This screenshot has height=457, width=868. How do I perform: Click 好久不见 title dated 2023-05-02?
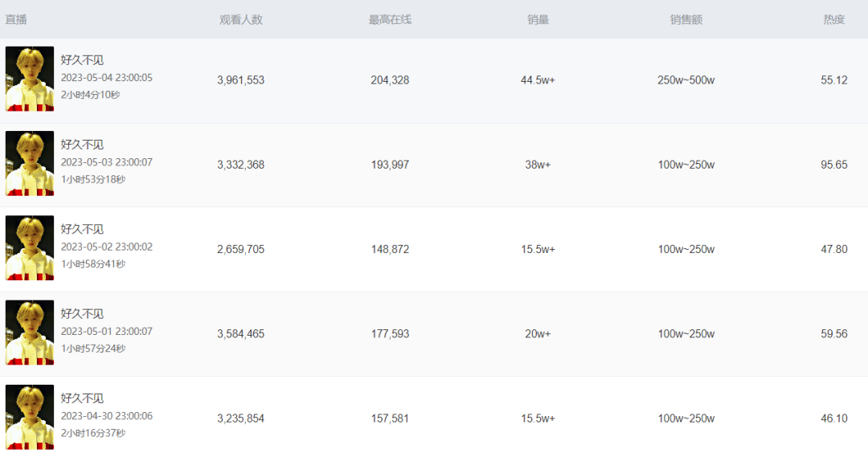point(82,229)
